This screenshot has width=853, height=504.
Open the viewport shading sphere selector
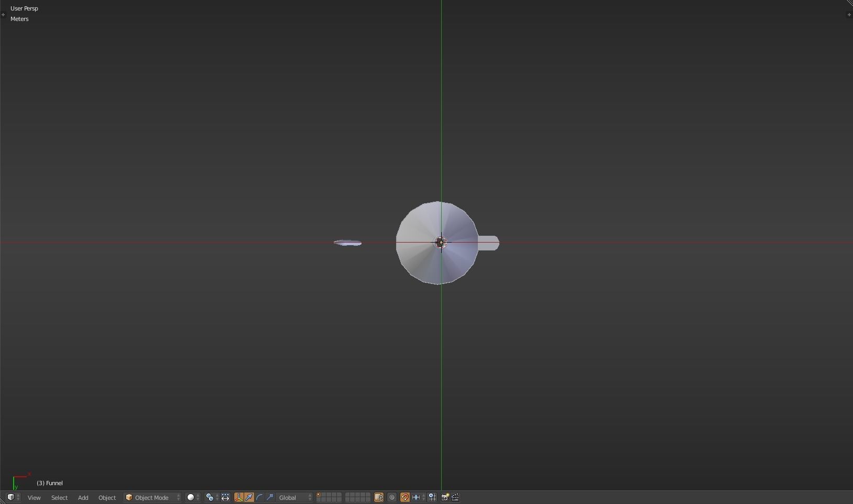coord(193,497)
